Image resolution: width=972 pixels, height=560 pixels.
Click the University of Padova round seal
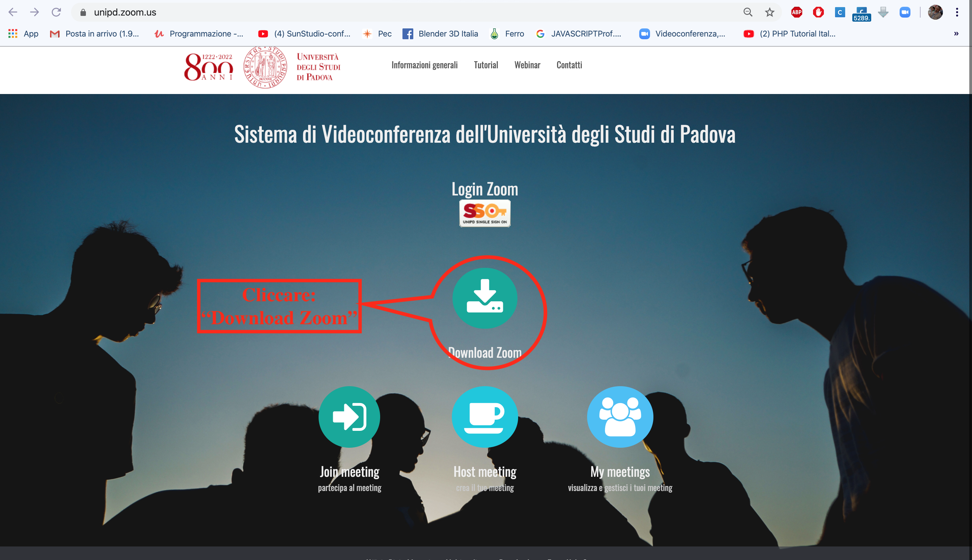pos(265,67)
